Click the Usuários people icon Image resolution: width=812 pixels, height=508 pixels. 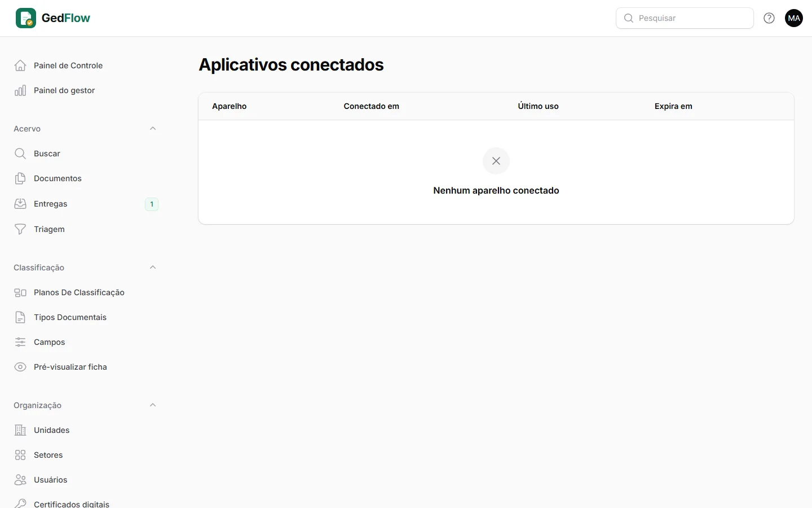pyautogui.click(x=20, y=480)
